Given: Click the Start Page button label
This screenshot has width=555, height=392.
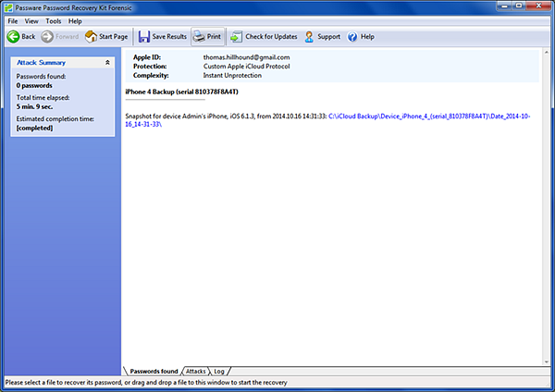Looking at the screenshot, I should click(113, 36).
